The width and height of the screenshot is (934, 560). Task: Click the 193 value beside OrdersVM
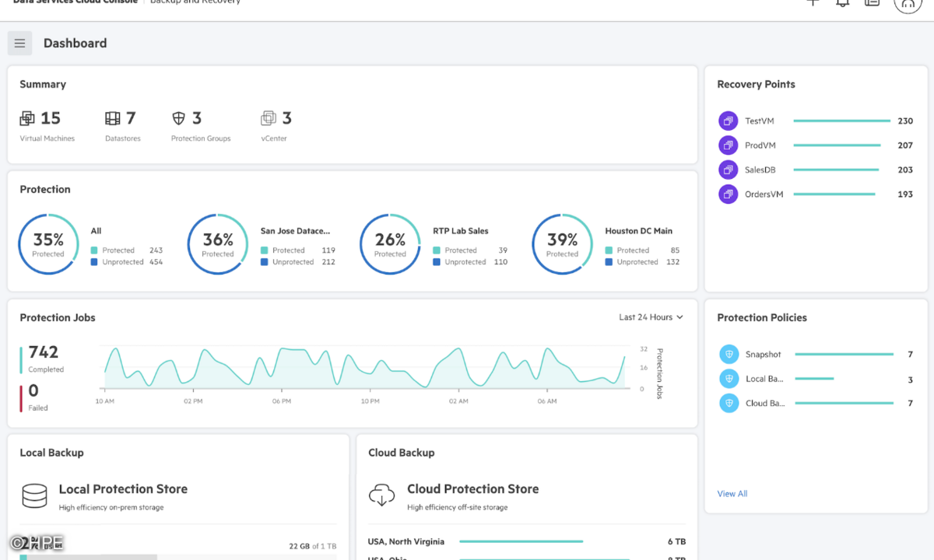[905, 194]
